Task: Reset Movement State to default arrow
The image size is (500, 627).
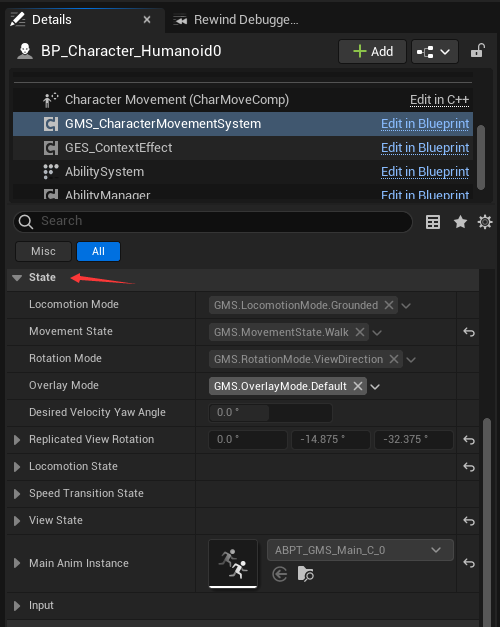Action: click(469, 332)
